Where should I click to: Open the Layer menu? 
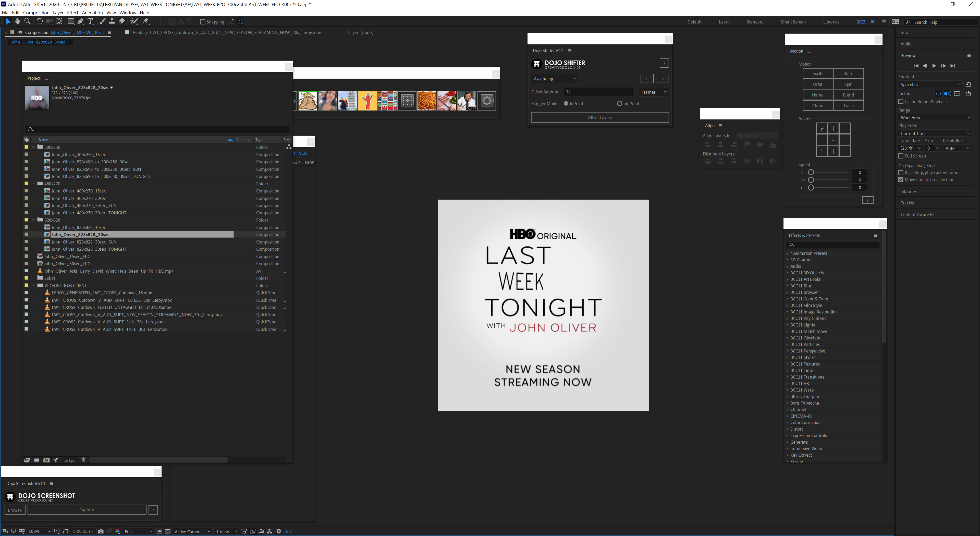point(58,13)
